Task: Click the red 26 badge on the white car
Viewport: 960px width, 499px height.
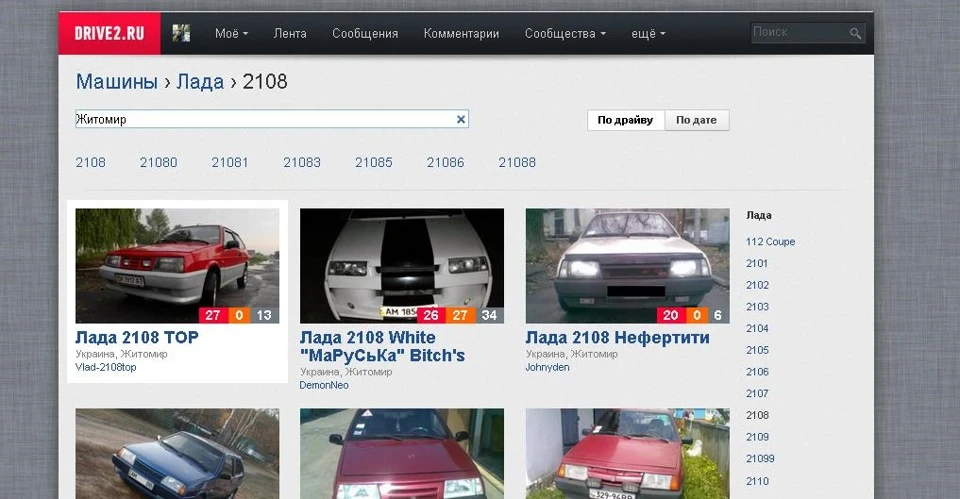Action: [x=431, y=315]
